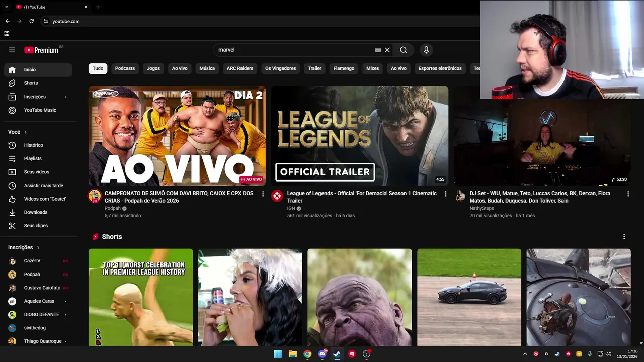The image size is (644, 362).
Task: Select the Os Vingadores filter chip
Action: 281,68
